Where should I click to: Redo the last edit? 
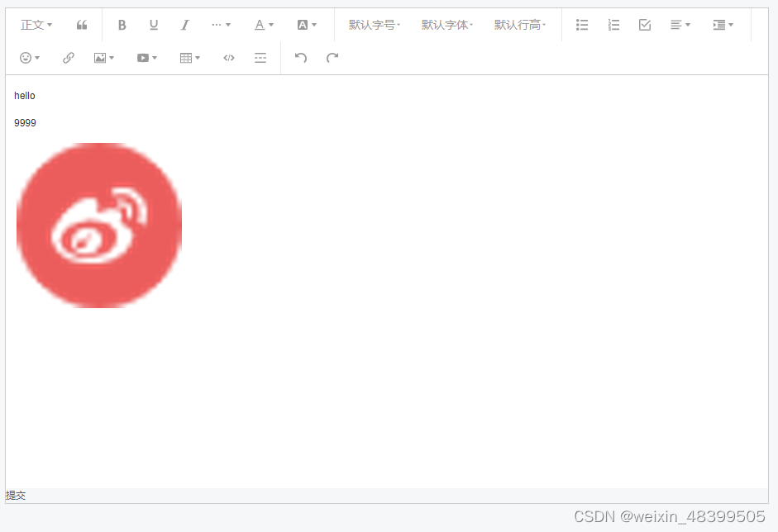tap(332, 58)
